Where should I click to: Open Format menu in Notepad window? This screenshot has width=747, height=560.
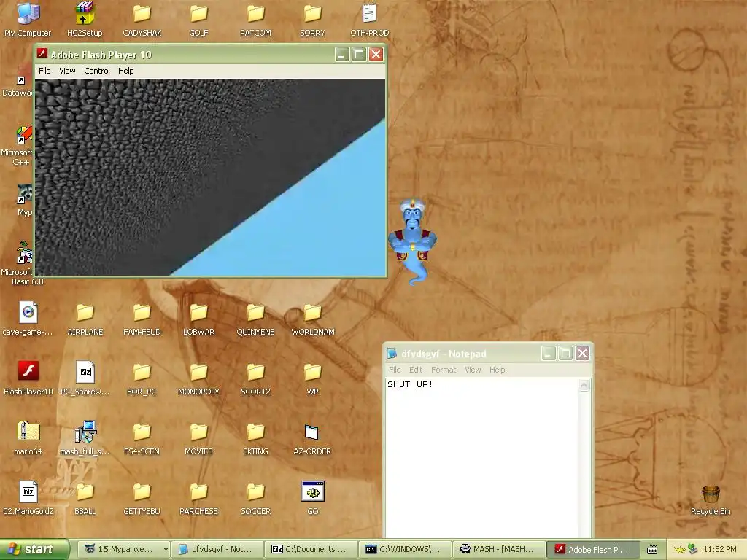tap(444, 370)
